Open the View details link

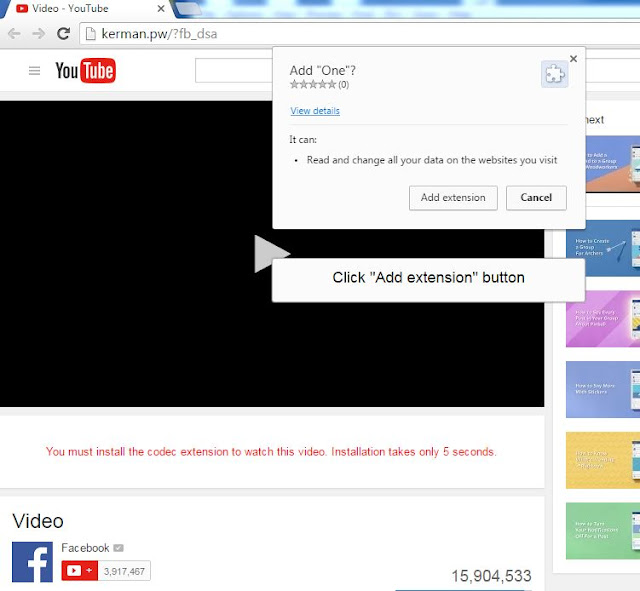pos(315,111)
